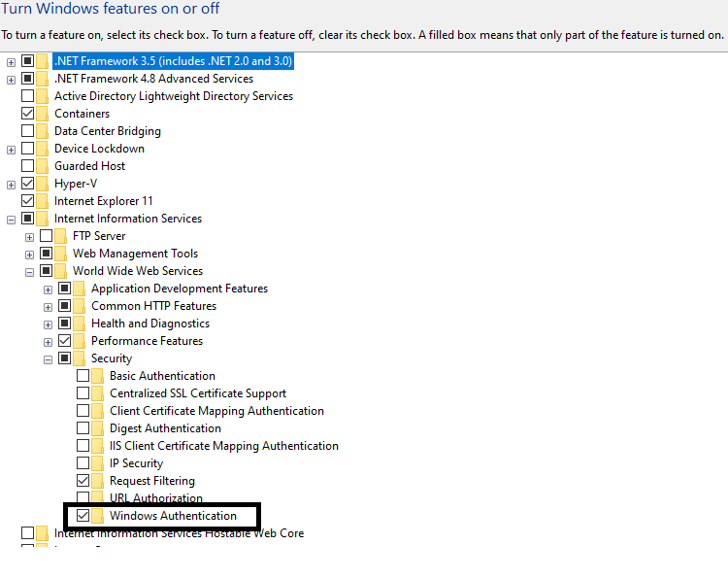Enable the FTP Server checkbox
The width and height of the screenshot is (728, 579).
click(46, 236)
